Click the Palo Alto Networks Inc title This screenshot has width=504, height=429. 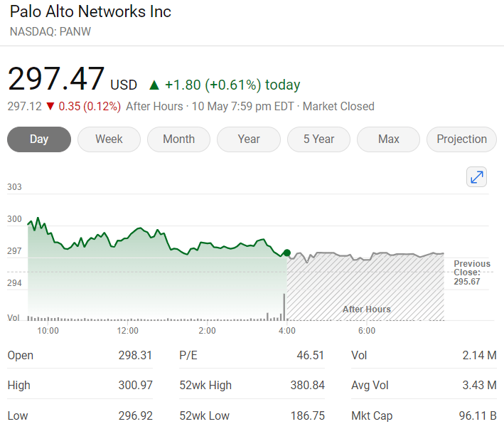[x=90, y=12]
